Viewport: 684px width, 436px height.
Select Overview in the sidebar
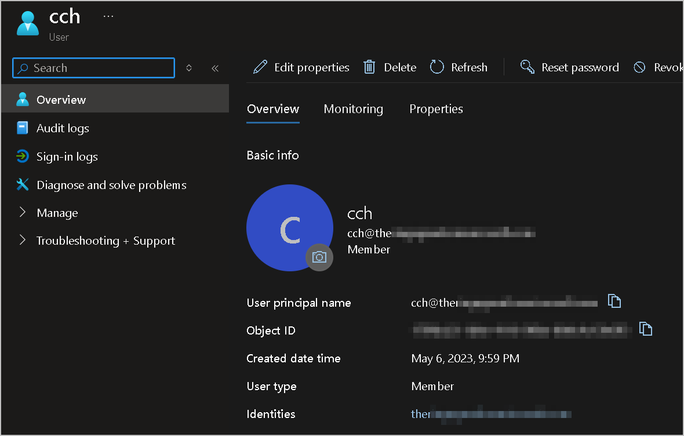[60, 100]
